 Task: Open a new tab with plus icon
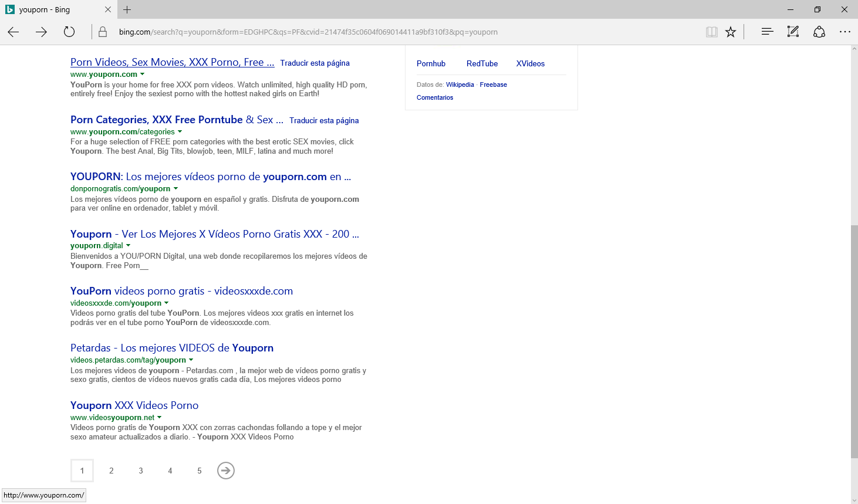pos(127,9)
